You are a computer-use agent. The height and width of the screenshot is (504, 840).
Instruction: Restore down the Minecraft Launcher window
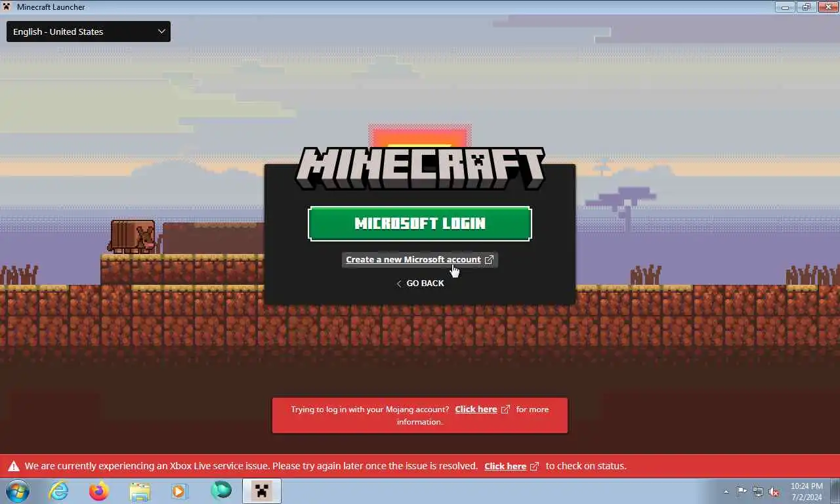(x=806, y=7)
